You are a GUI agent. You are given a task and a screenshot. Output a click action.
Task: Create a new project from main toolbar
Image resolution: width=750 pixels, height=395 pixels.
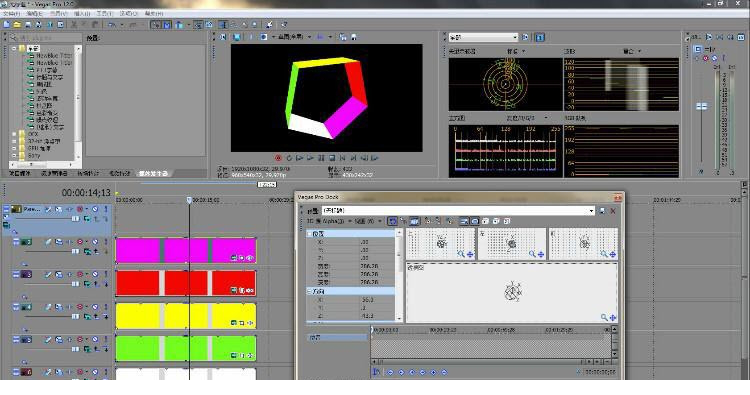pyautogui.click(x=7, y=24)
